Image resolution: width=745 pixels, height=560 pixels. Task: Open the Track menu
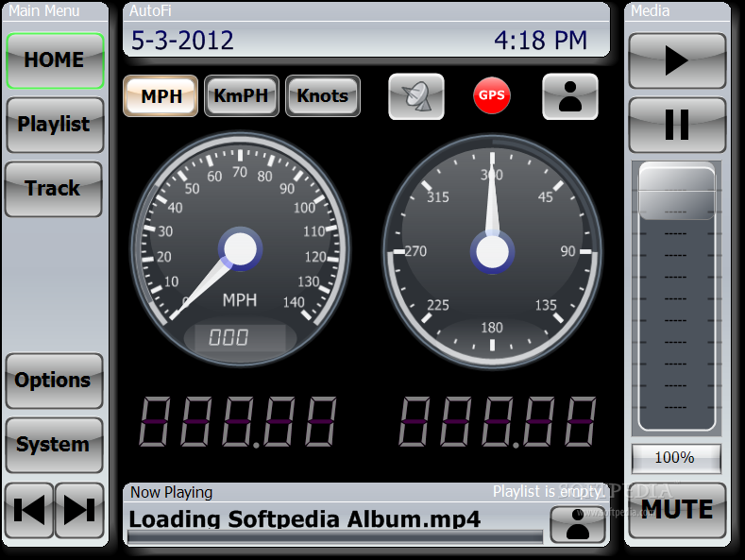[x=54, y=189]
